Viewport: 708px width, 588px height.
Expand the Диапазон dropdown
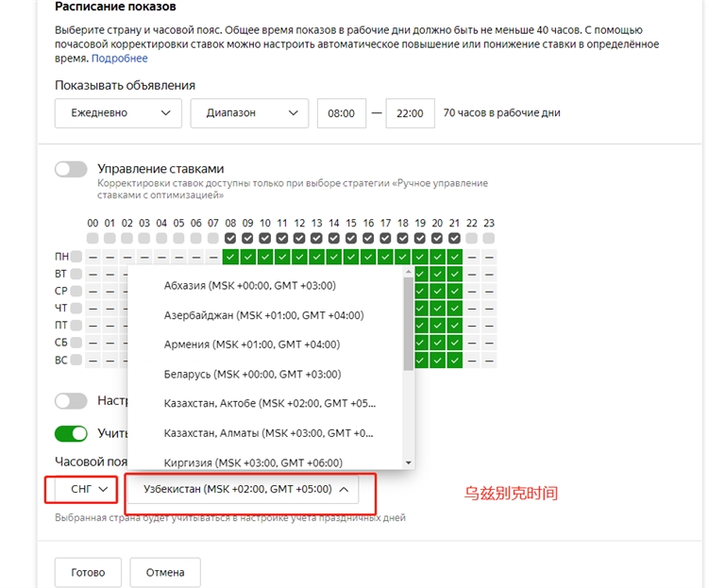point(249,113)
